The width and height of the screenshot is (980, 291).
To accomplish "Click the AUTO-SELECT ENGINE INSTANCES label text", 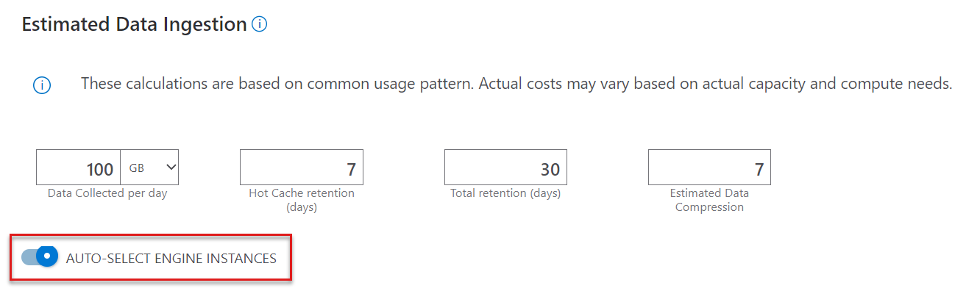I will 171,258.
